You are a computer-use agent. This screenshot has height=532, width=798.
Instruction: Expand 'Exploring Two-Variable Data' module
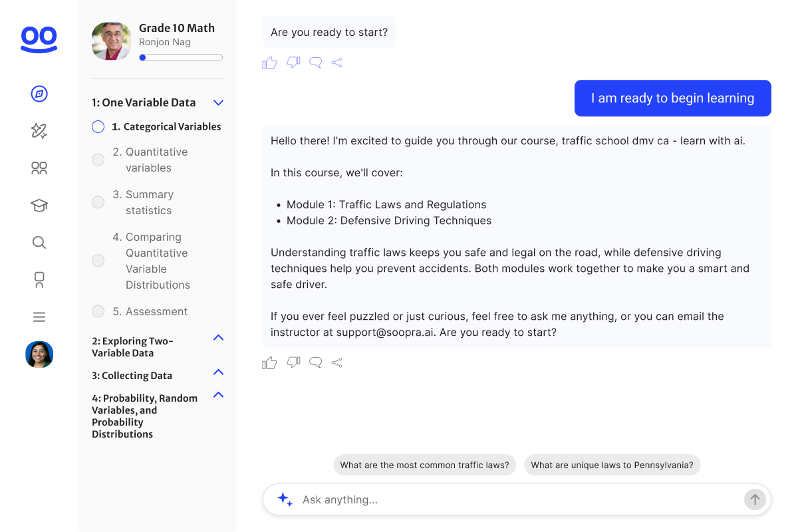pyautogui.click(x=218, y=338)
